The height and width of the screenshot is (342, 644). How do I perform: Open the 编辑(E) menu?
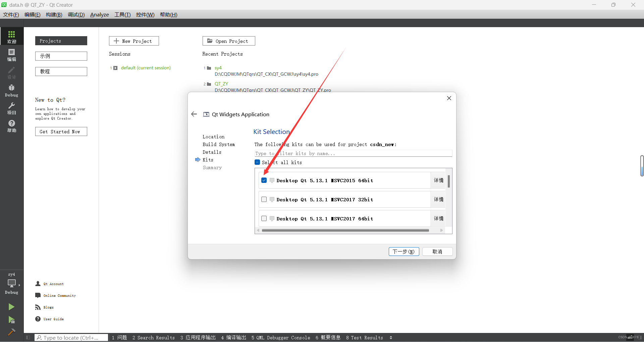32,14
